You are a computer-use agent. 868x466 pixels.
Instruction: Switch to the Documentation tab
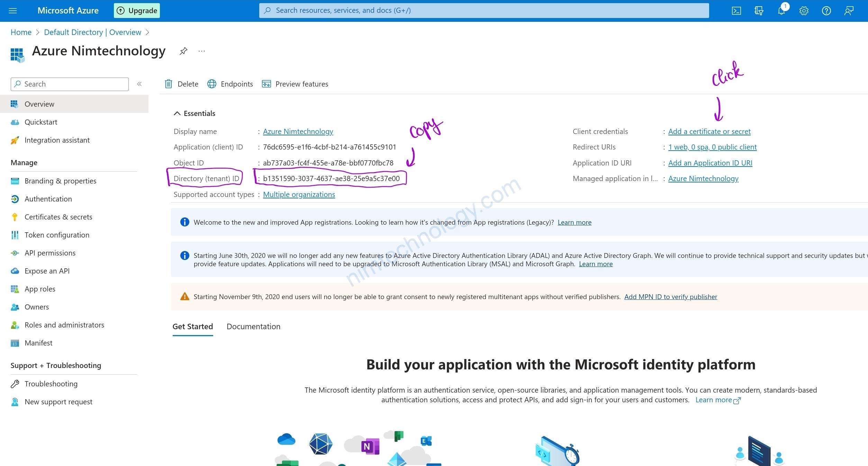pos(253,326)
